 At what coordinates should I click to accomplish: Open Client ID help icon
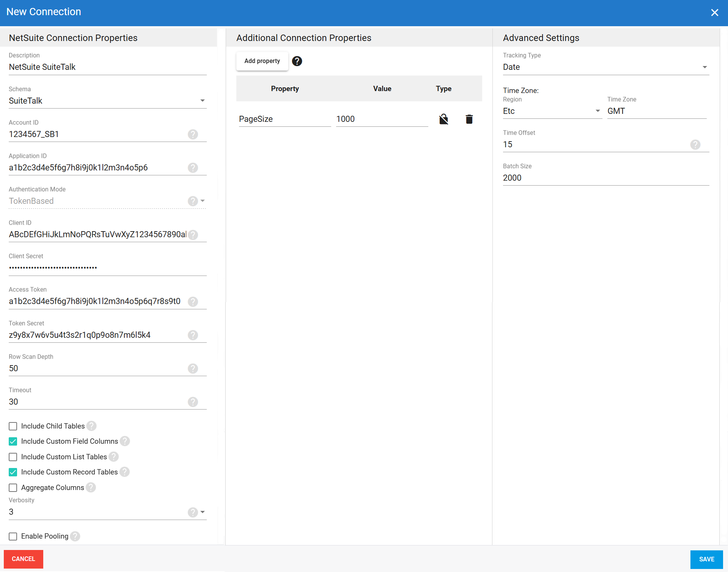click(x=193, y=235)
